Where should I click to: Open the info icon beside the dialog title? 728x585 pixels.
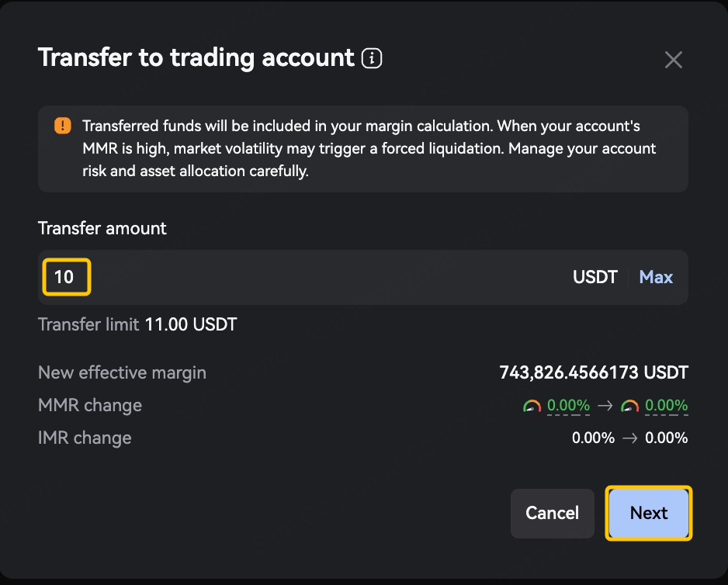click(x=372, y=58)
